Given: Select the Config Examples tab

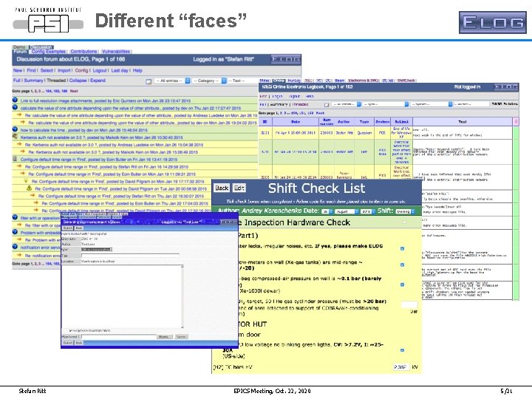Looking at the screenshot, I should 49,52.
